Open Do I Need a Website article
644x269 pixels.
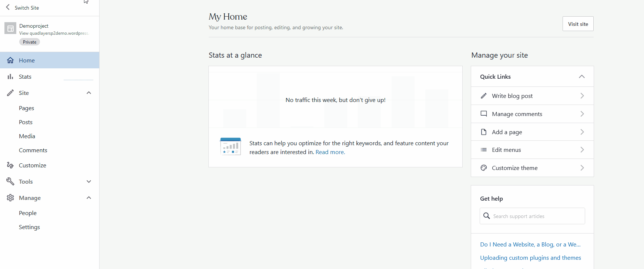click(x=530, y=244)
